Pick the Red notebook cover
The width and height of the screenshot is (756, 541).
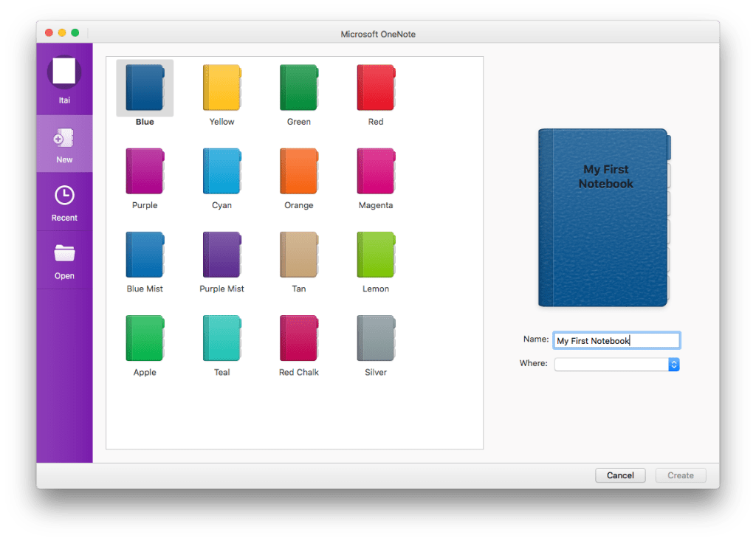[375, 89]
